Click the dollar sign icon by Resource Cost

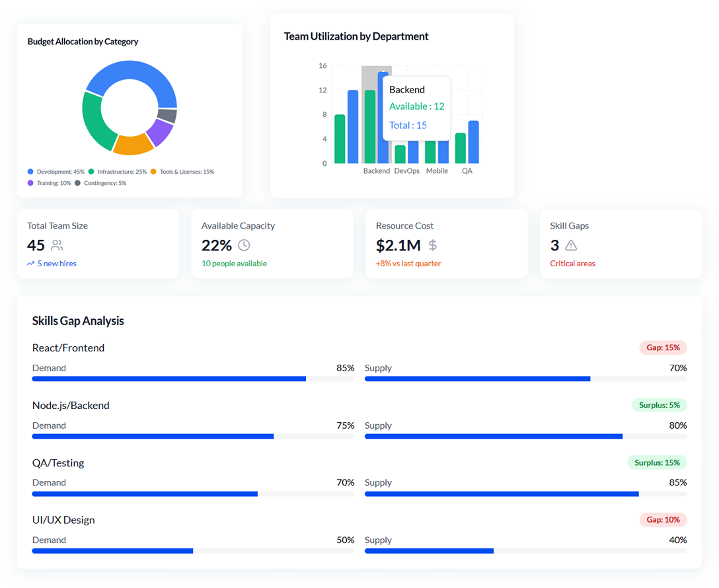(x=432, y=246)
